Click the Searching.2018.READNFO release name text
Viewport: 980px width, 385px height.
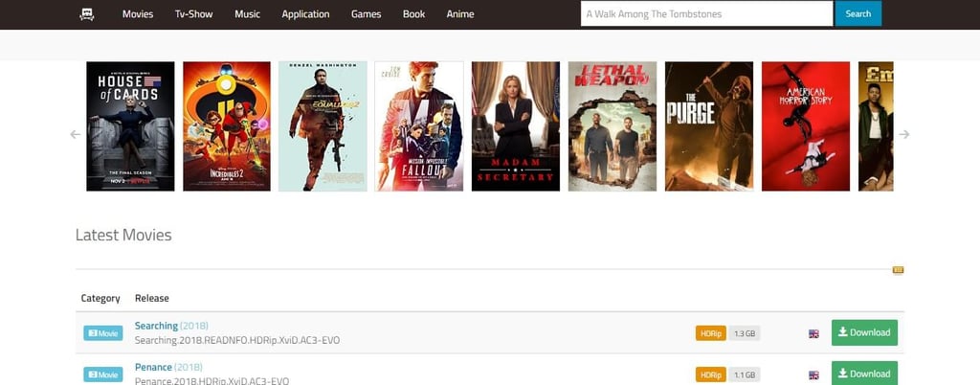(237, 341)
